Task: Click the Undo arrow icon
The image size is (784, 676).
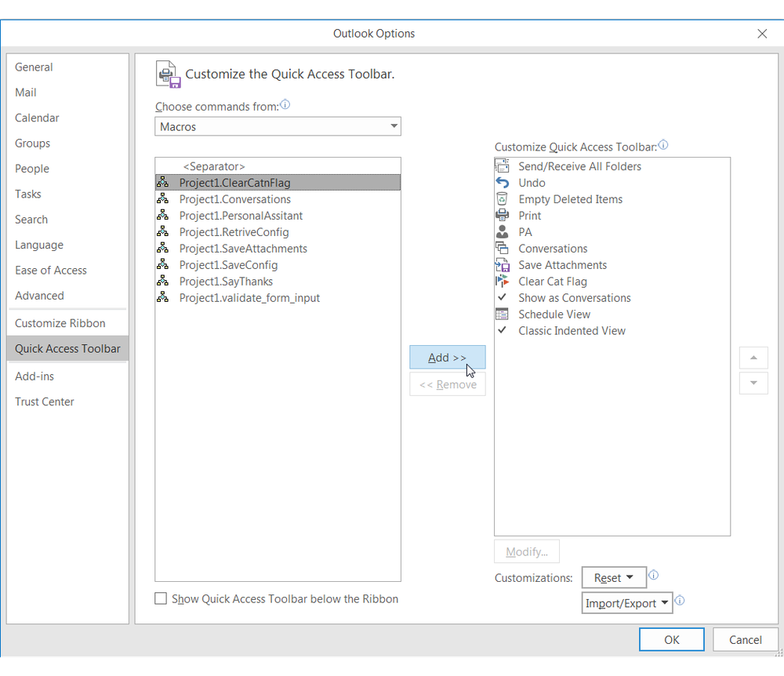Action: coord(502,183)
